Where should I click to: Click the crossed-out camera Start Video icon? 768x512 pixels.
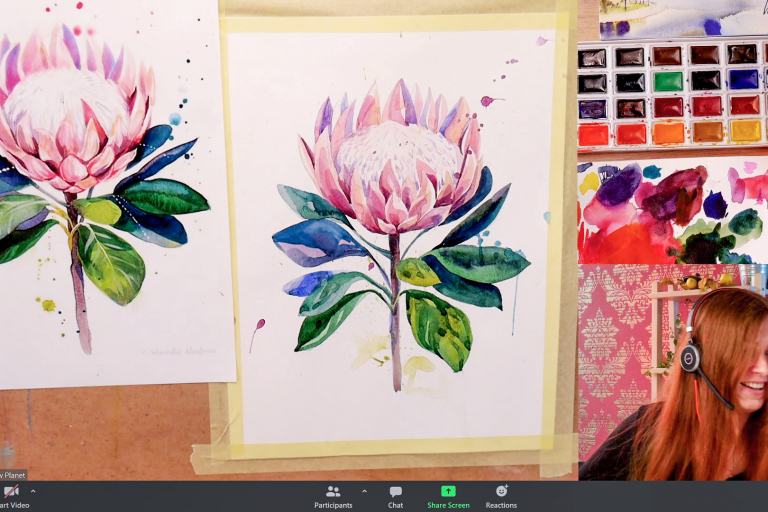pyautogui.click(x=11, y=491)
